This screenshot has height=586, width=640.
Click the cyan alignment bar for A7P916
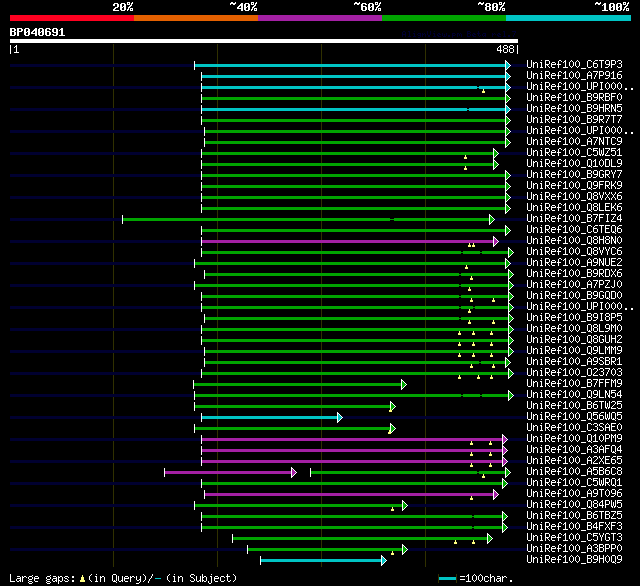(x=353, y=76)
